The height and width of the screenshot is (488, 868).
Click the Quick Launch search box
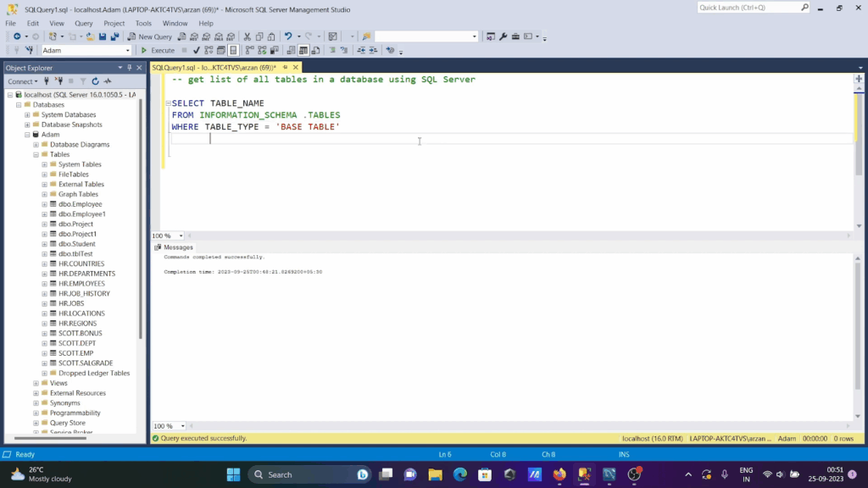coord(748,8)
